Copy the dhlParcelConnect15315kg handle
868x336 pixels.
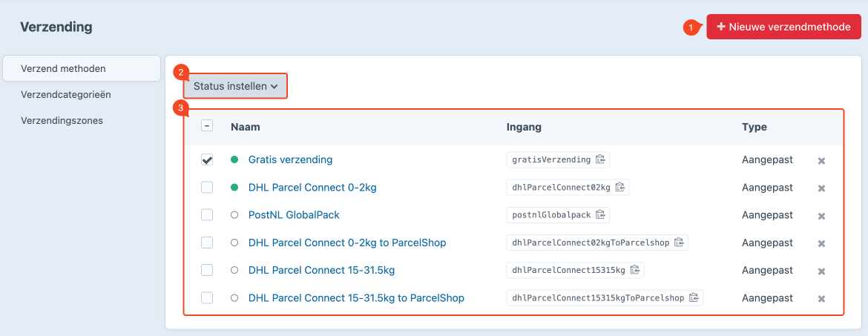pyautogui.click(x=635, y=270)
